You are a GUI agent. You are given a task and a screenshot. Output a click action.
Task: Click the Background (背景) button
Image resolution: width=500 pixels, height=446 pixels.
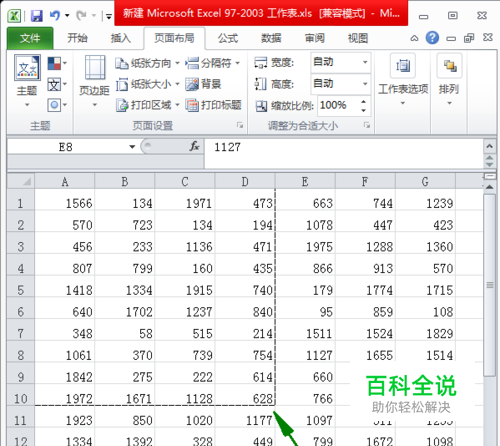(x=203, y=84)
